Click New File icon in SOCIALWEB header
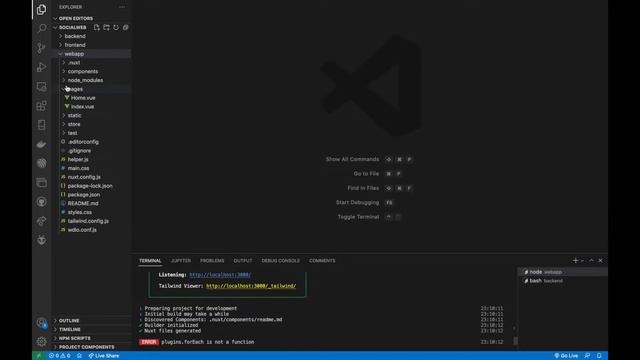Viewport: 640px width, 360px height. [x=97, y=27]
